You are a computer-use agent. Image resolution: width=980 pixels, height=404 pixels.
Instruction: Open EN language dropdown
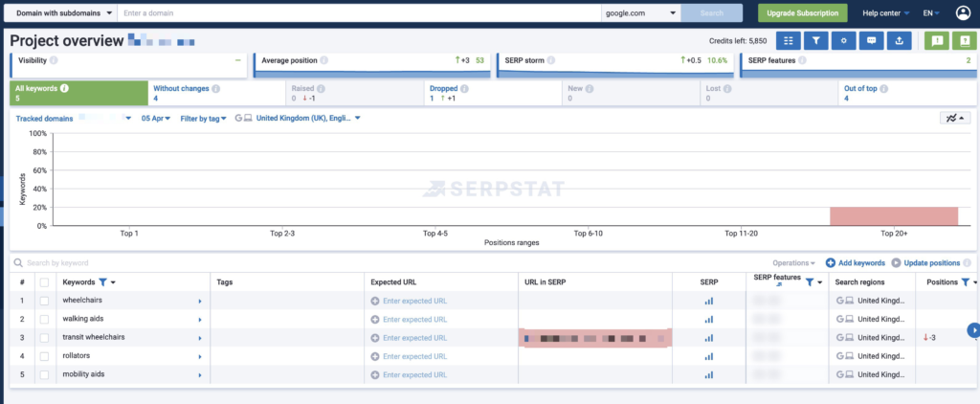[931, 13]
